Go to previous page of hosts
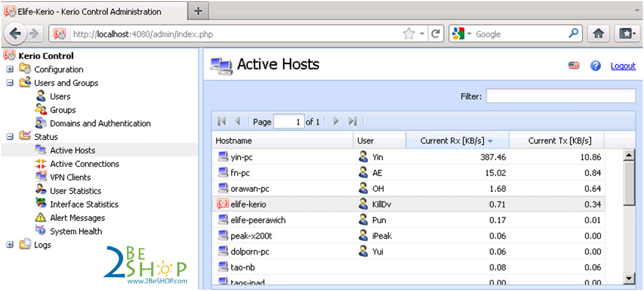The width and height of the screenshot is (644, 291). [238, 122]
